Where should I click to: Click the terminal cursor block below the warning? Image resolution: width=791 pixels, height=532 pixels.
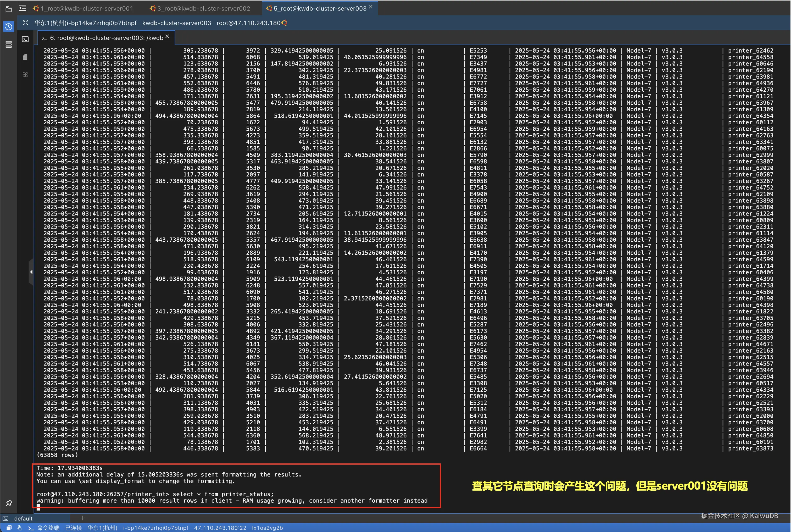coord(38,507)
